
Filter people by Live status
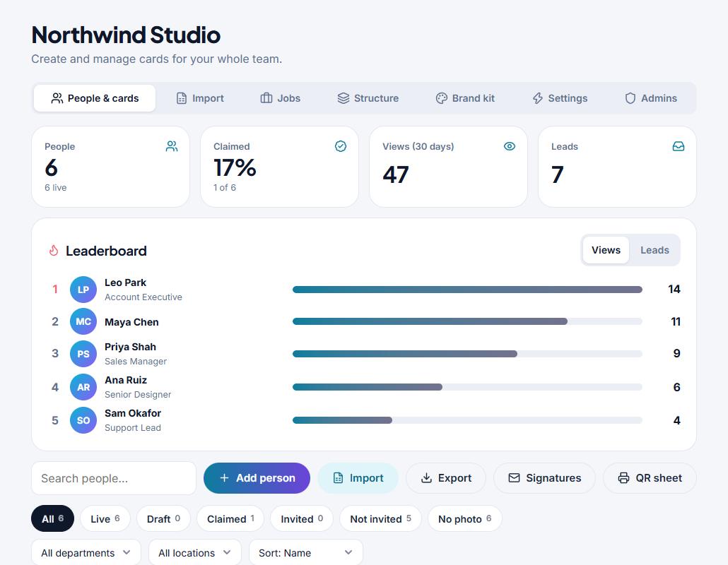click(105, 518)
